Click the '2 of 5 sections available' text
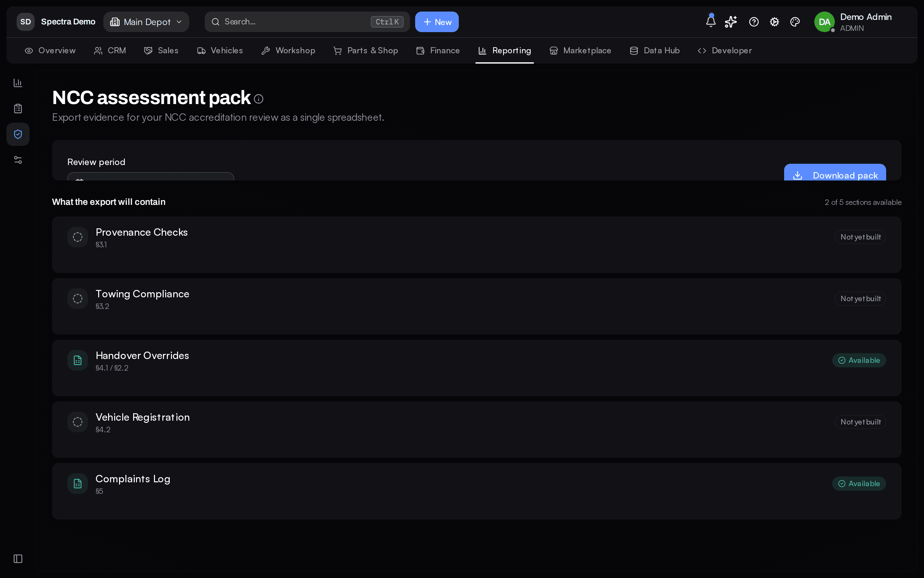This screenshot has height=578, width=924. 863,202
